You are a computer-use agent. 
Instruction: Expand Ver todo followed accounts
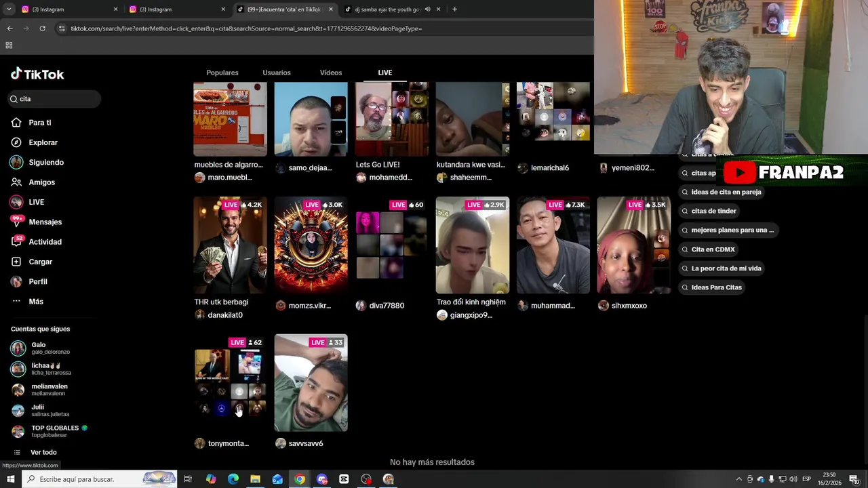[x=43, y=452]
